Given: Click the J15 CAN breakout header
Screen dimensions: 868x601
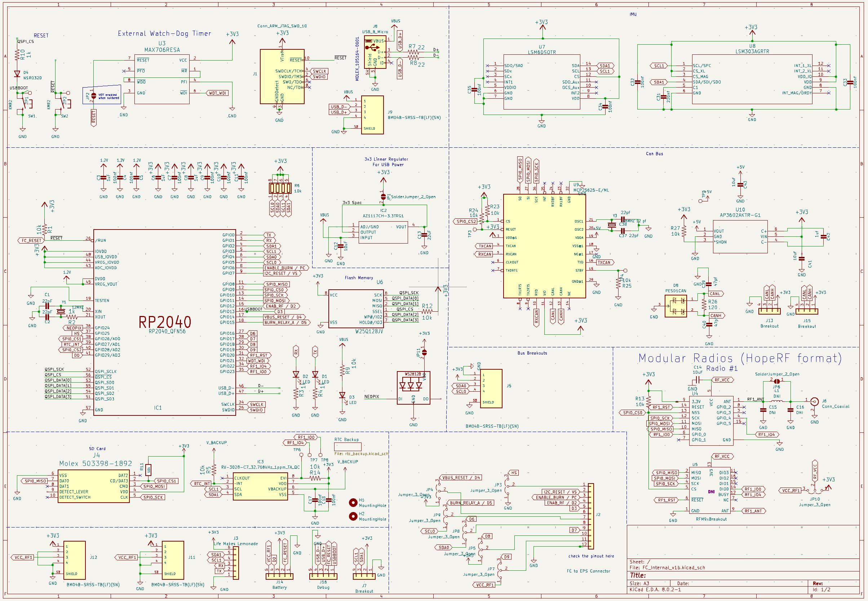Looking at the screenshot, I should tap(807, 311).
